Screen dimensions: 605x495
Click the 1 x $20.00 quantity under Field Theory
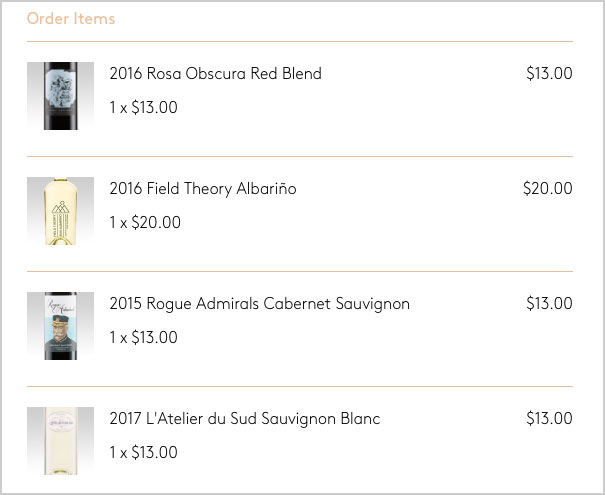145,222
